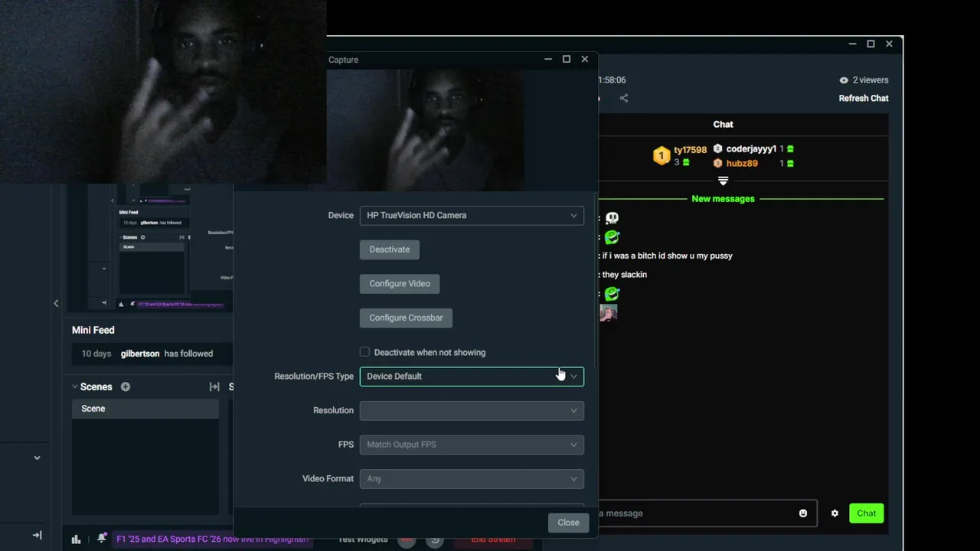Screen dimensions: 980x551
Task: Click the webcam preview in Capture dialog
Action: tap(426, 130)
